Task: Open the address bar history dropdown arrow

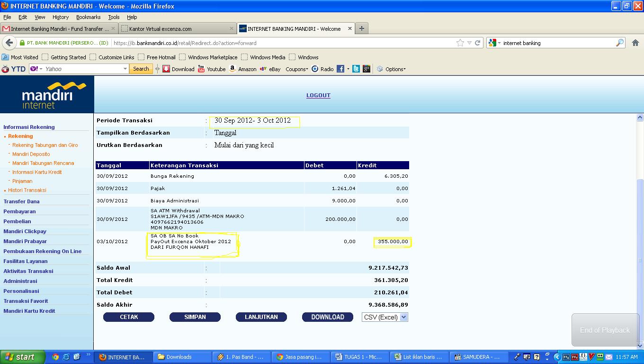Action: [x=469, y=43]
